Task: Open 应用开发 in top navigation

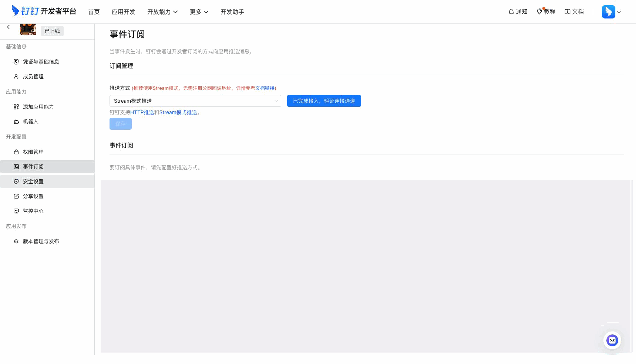Action: pyautogui.click(x=124, y=12)
